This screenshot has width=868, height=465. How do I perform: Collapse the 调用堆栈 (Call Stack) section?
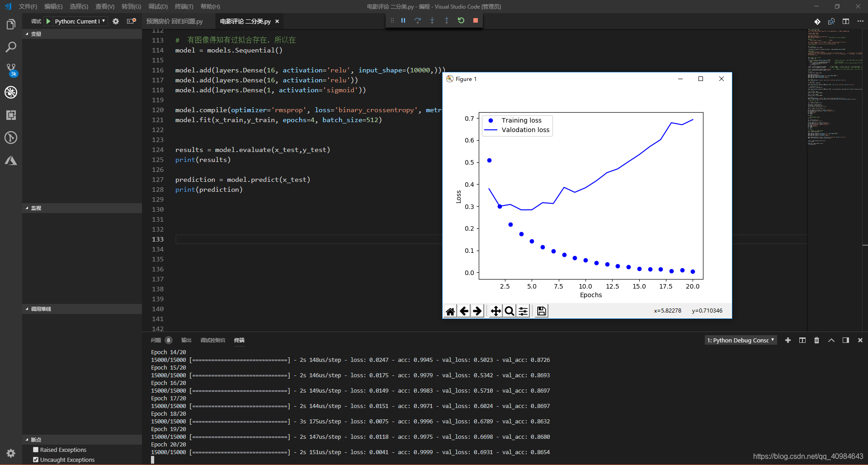click(82, 309)
